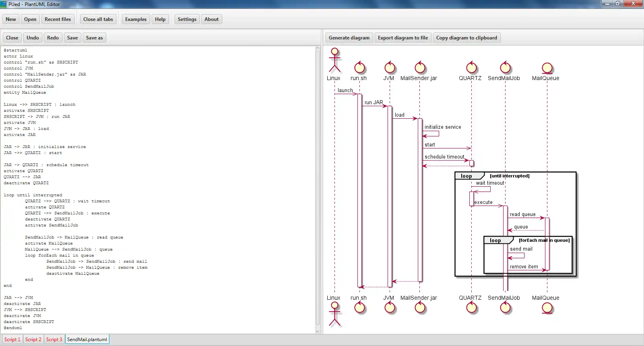Click the 'run JAR' message label
Viewport: 644px width, 346px height.
374,103
